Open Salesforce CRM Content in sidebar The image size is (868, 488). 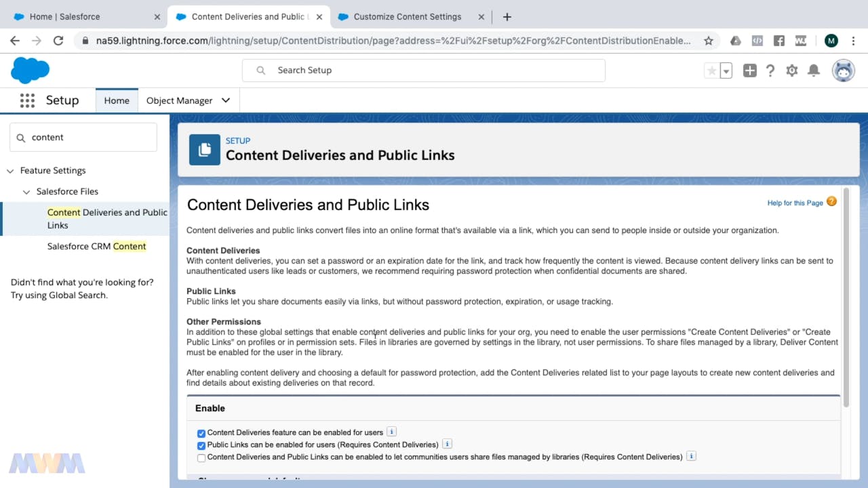tap(96, 246)
